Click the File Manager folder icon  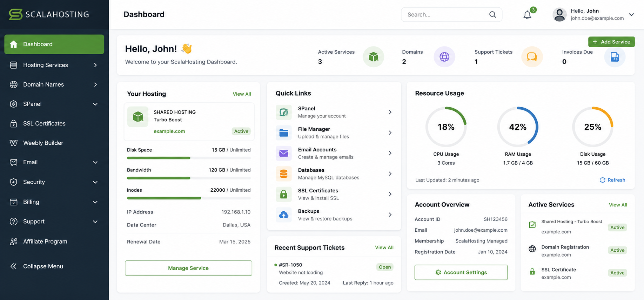tap(283, 133)
